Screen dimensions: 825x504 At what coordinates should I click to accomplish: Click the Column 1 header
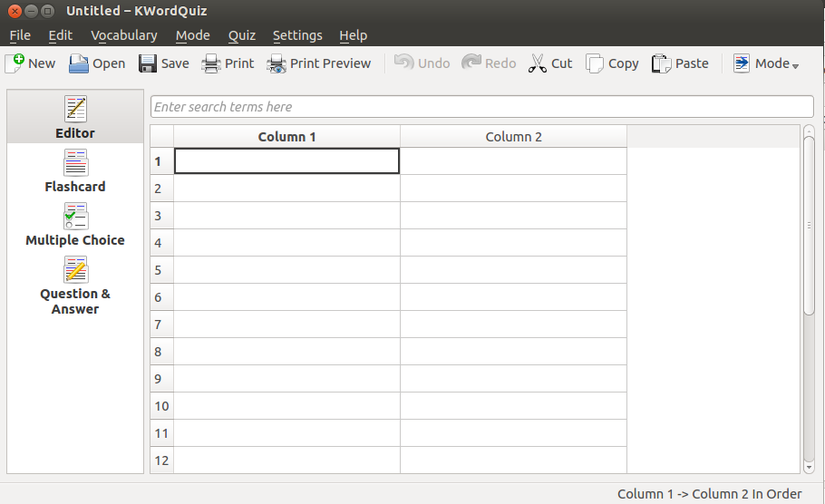[287, 137]
